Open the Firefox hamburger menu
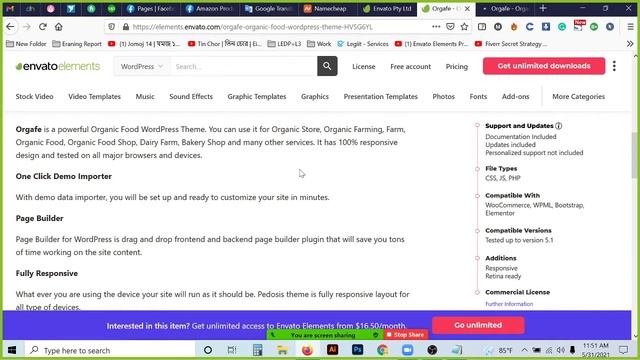The height and width of the screenshot is (360, 640). (x=631, y=27)
